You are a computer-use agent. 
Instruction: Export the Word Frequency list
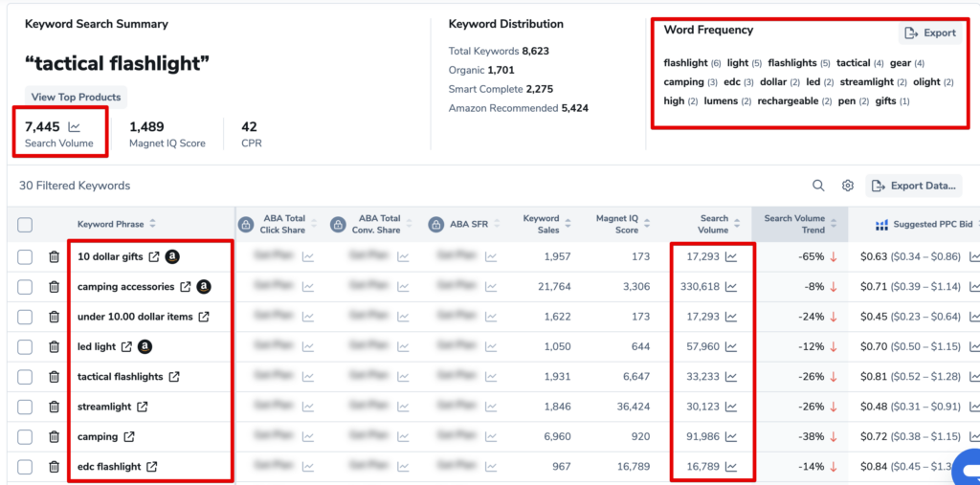[x=930, y=33]
